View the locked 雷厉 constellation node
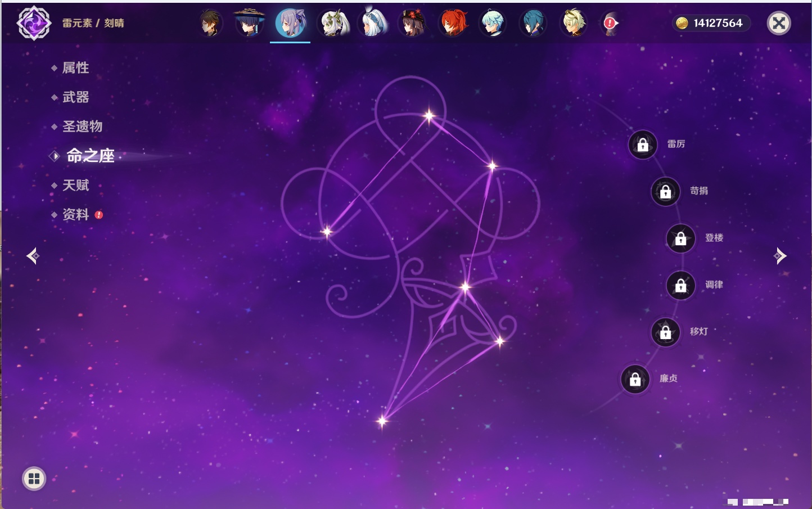The width and height of the screenshot is (812, 509). coord(643,145)
